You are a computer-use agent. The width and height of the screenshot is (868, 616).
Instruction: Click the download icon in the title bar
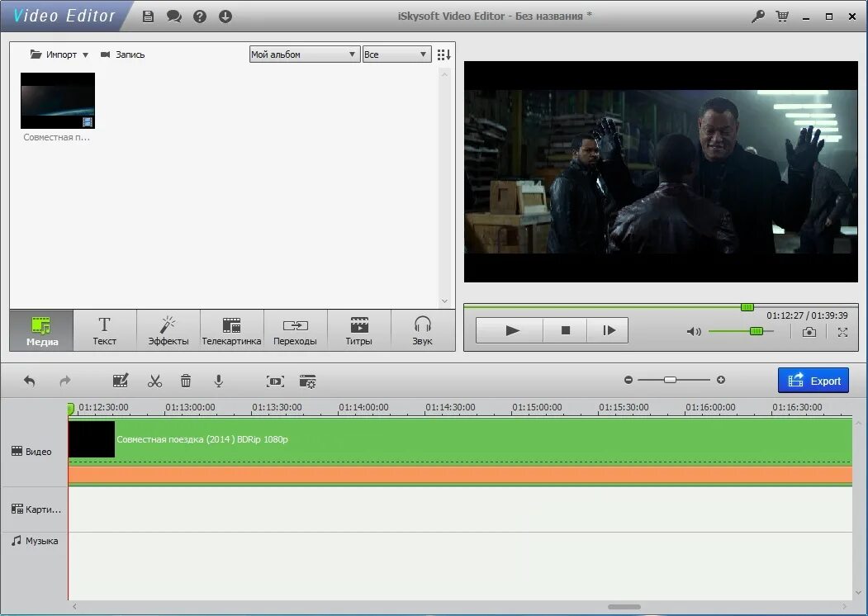tap(225, 16)
